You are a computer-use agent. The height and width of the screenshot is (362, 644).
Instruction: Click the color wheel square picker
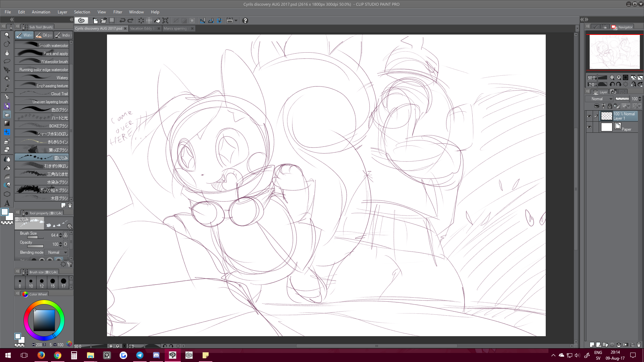(44, 320)
